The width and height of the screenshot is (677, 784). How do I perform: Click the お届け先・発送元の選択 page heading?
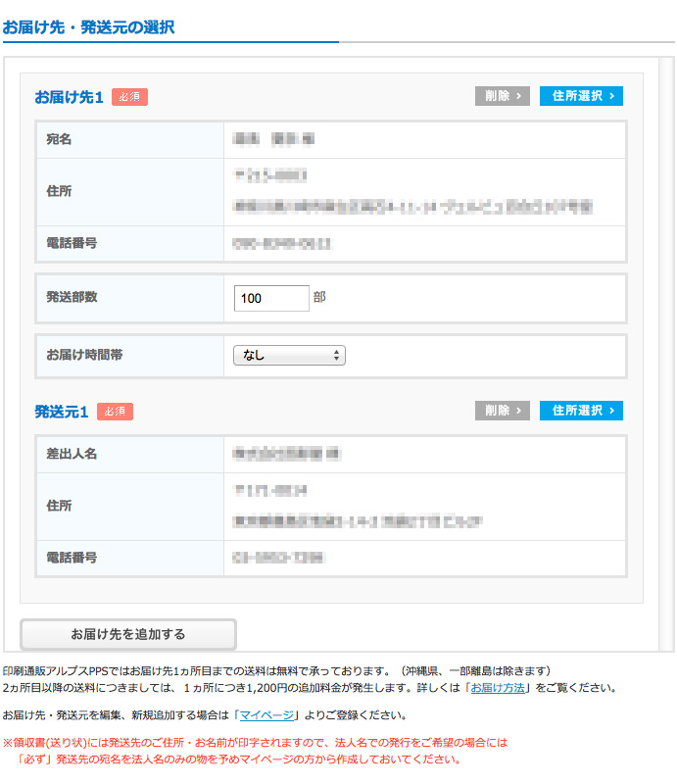[88, 27]
